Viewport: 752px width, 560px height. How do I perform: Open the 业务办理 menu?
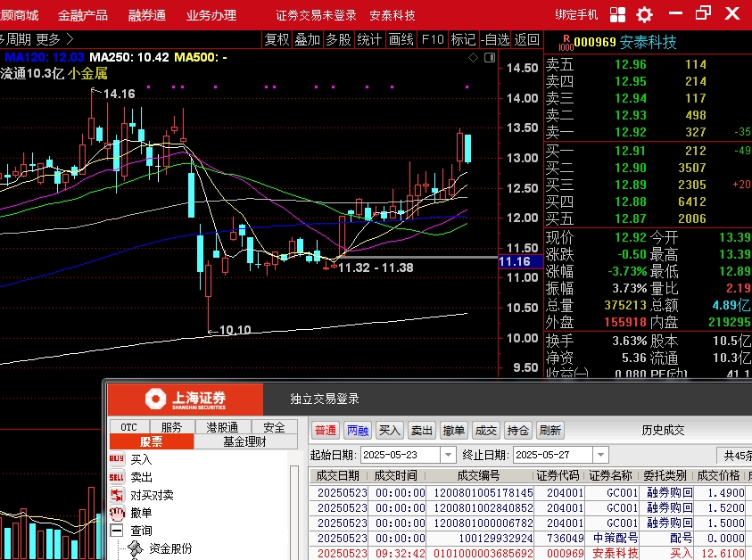tap(211, 15)
